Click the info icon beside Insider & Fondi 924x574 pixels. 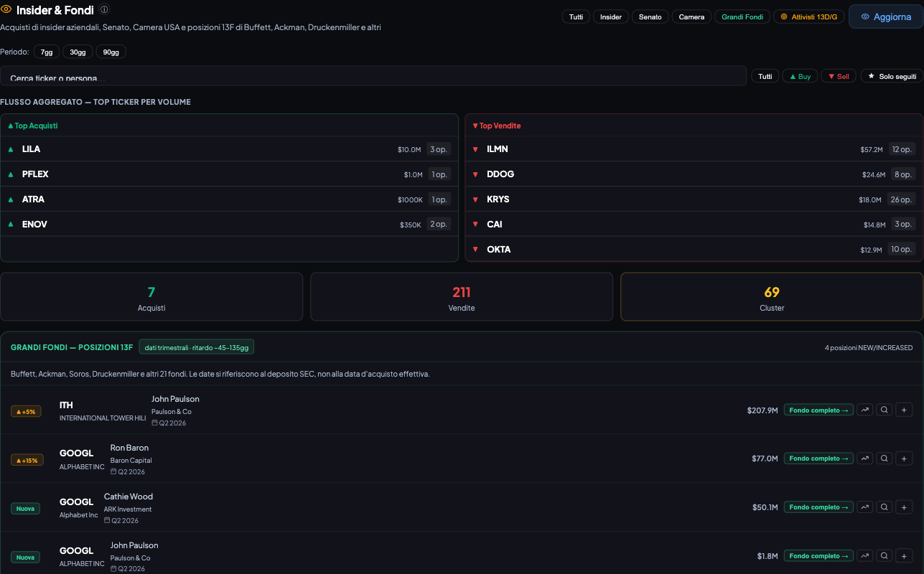[x=104, y=9]
